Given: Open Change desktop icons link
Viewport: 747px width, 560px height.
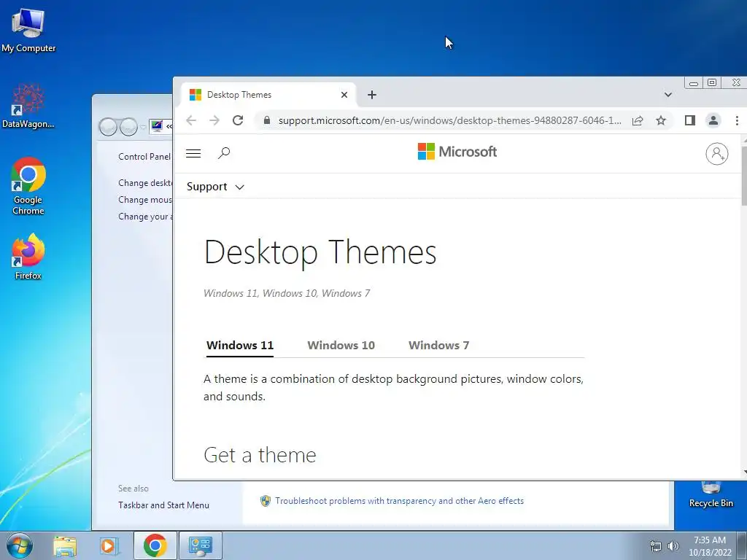Looking at the screenshot, I should pyautogui.click(x=145, y=183).
